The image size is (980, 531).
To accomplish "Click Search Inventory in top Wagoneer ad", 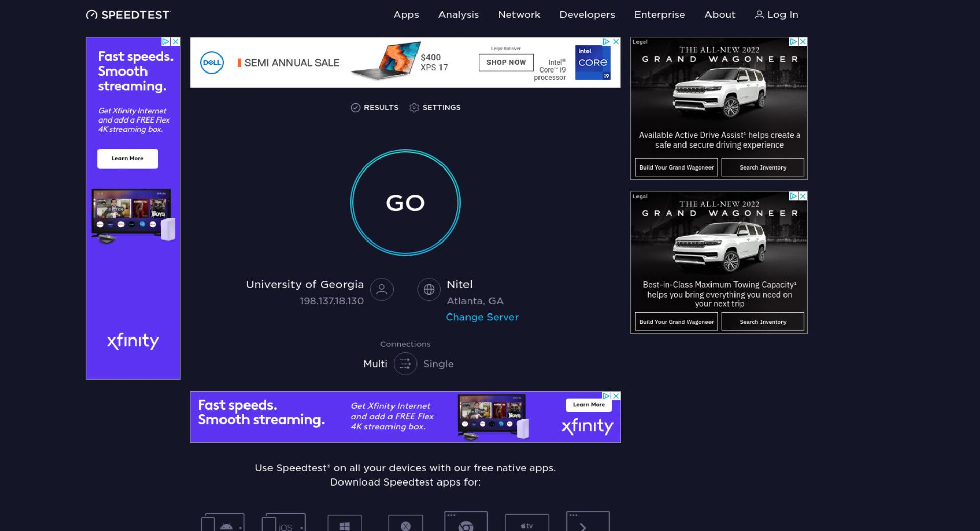I will point(763,167).
